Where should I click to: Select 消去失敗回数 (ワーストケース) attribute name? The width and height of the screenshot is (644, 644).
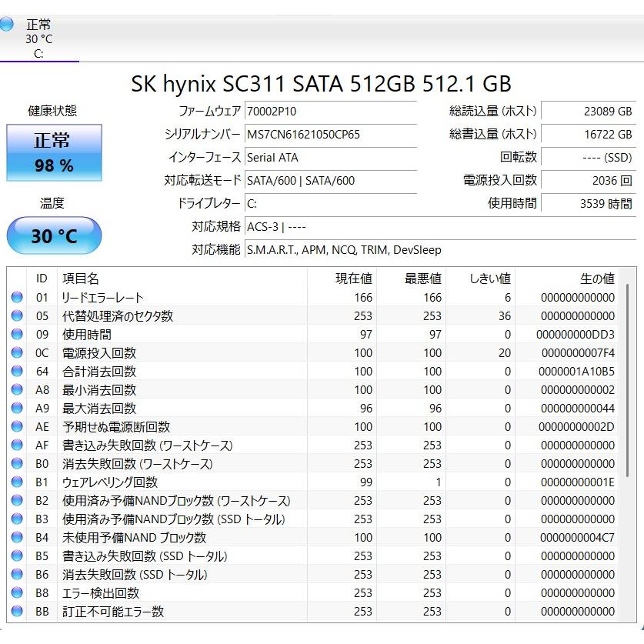pyautogui.click(x=138, y=464)
